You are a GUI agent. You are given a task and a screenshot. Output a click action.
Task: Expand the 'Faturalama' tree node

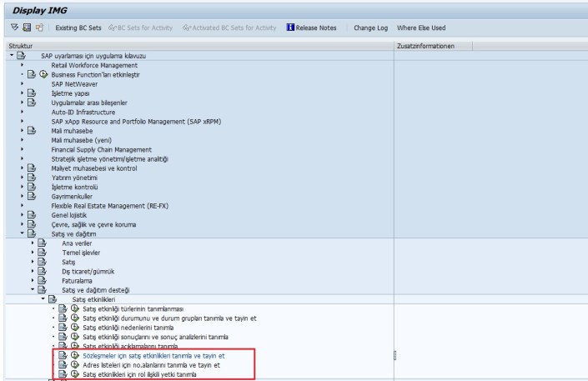[x=33, y=280]
